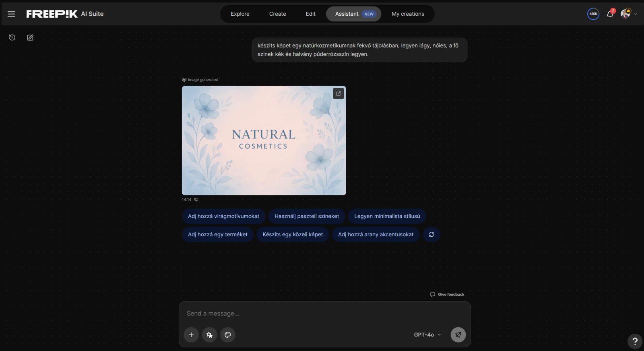Image resolution: width=644 pixels, height=351 pixels.
Task: Expand the user profile account menu
Action: click(628, 14)
